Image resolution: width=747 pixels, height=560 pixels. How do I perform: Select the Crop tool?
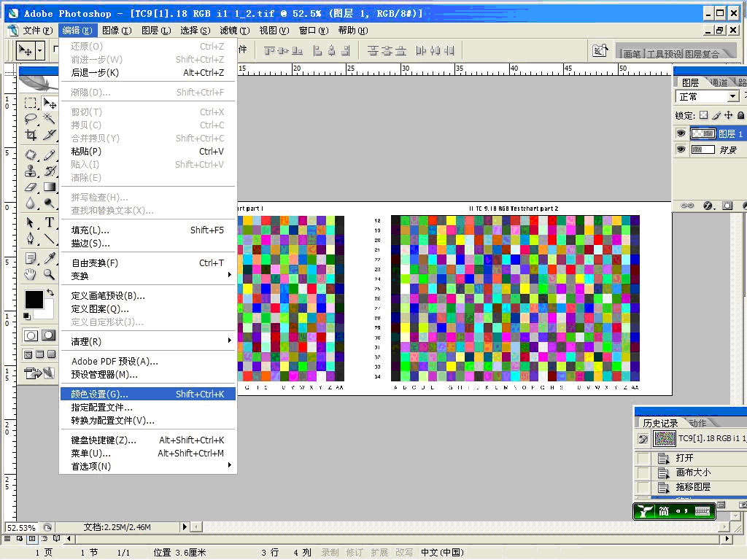pyautogui.click(x=31, y=135)
